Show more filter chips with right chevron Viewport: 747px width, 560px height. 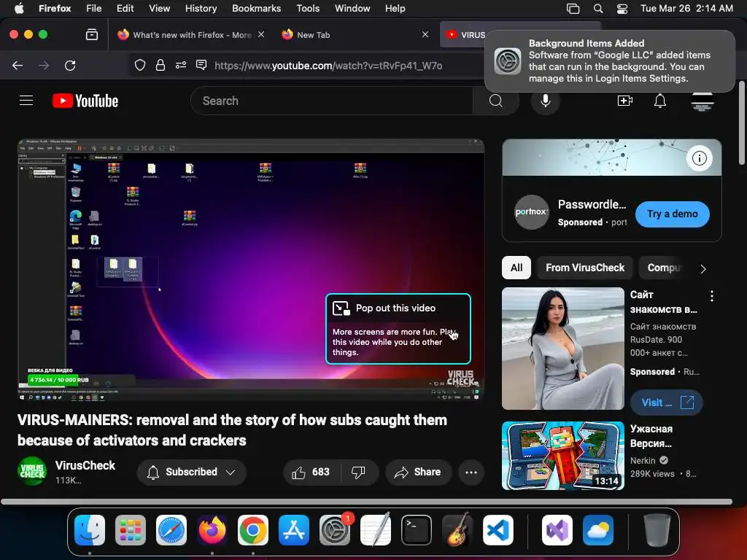coord(703,268)
